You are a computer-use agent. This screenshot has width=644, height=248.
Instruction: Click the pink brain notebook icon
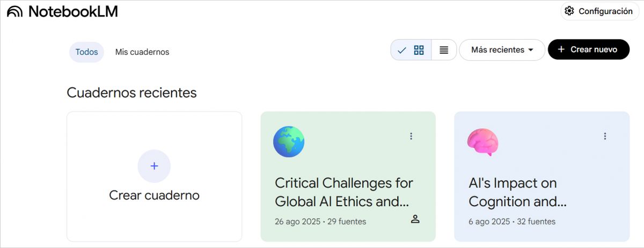click(x=482, y=142)
